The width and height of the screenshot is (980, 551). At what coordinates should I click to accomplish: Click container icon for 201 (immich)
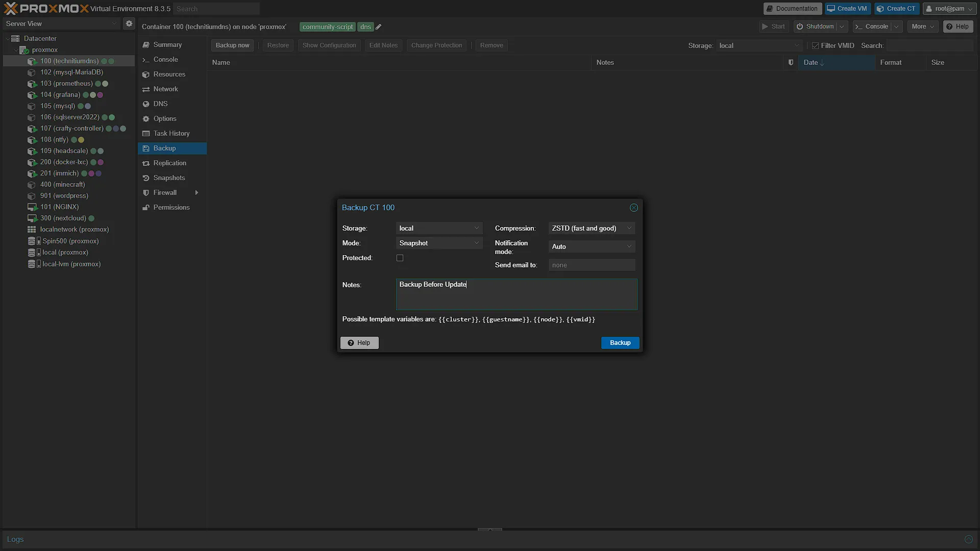32,173
